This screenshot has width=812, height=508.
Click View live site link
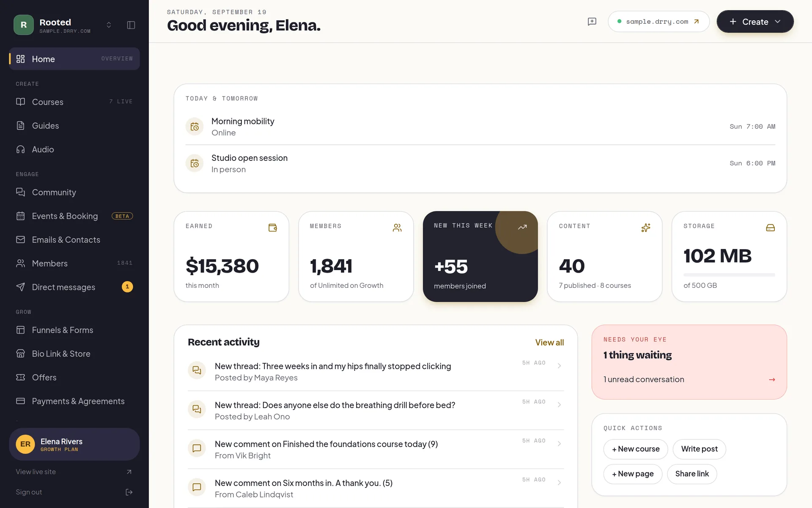[74, 472]
